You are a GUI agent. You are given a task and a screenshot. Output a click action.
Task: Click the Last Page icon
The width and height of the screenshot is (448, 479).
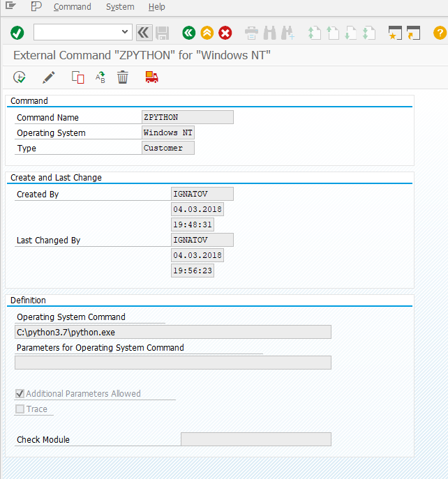click(x=369, y=33)
